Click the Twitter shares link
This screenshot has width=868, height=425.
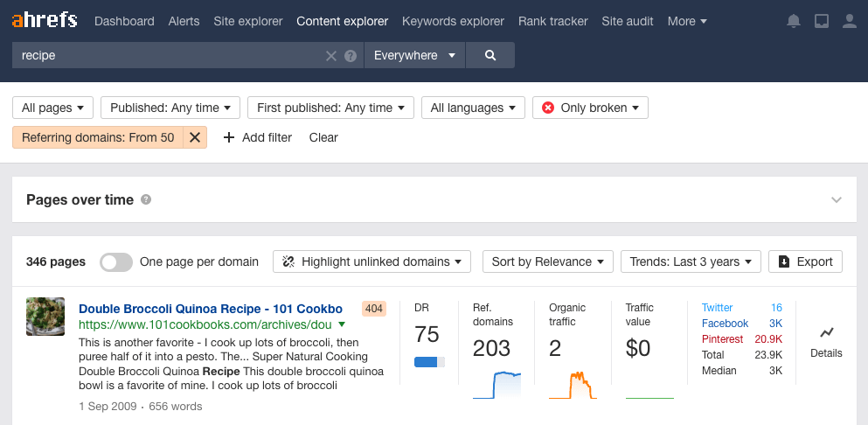pos(717,308)
